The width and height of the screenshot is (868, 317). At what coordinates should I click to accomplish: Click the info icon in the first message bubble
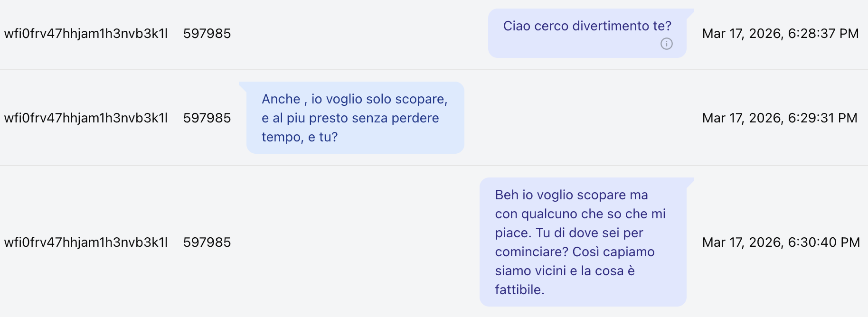point(666,44)
